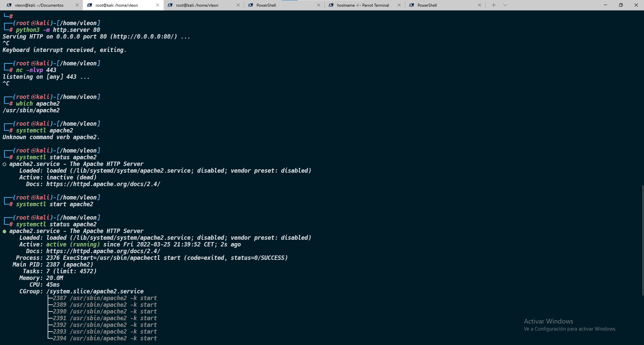Click the terminal icon on vleon@kali tab

coord(9,5)
